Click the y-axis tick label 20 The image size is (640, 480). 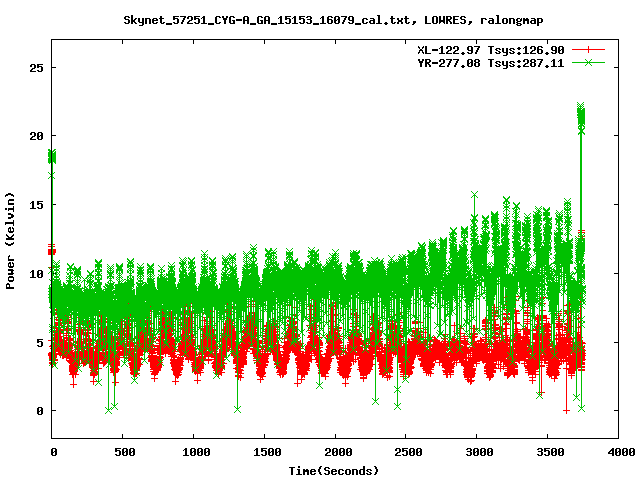pyautogui.click(x=36, y=136)
